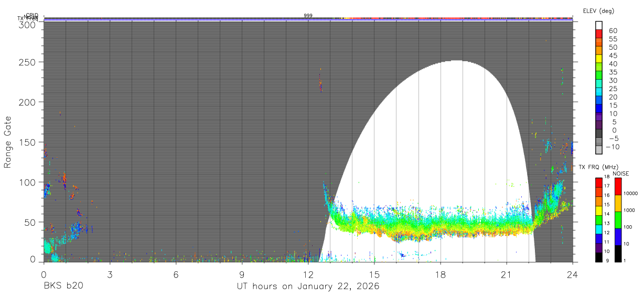Click the 'UT hours on January 22, 2026' label
This screenshot has width=644, height=297.
pyautogui.click(x=308, y=287)
